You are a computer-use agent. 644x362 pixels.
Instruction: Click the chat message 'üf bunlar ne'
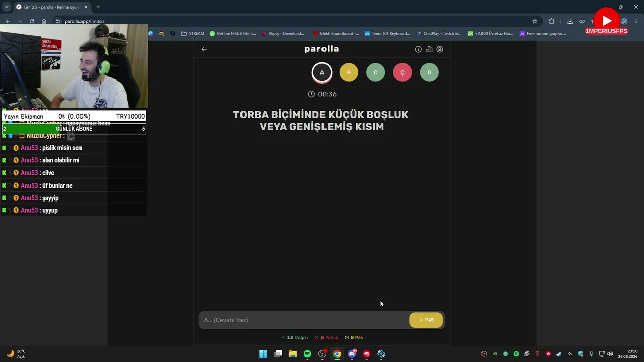(x=57, y=186)
